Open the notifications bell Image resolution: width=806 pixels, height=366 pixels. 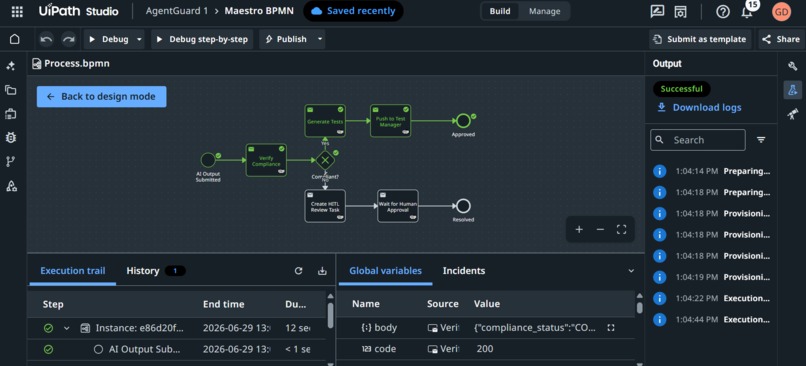point(747,12)
